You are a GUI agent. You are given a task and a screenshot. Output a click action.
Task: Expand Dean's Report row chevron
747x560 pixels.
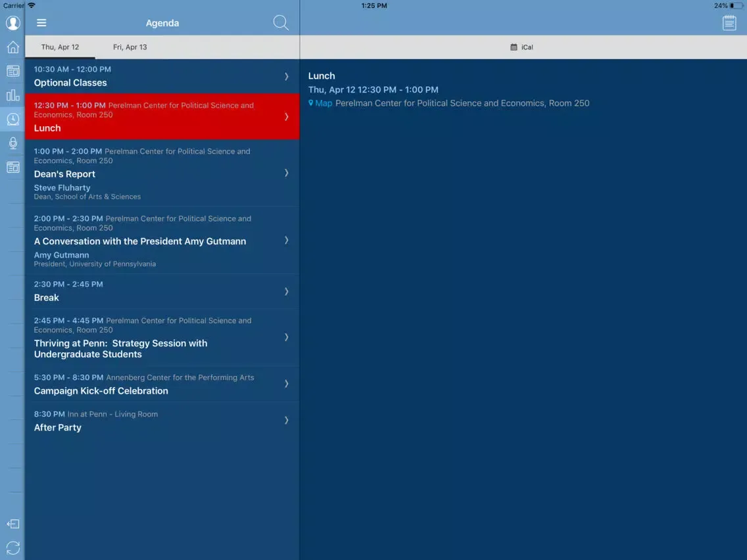pos(286,173)
